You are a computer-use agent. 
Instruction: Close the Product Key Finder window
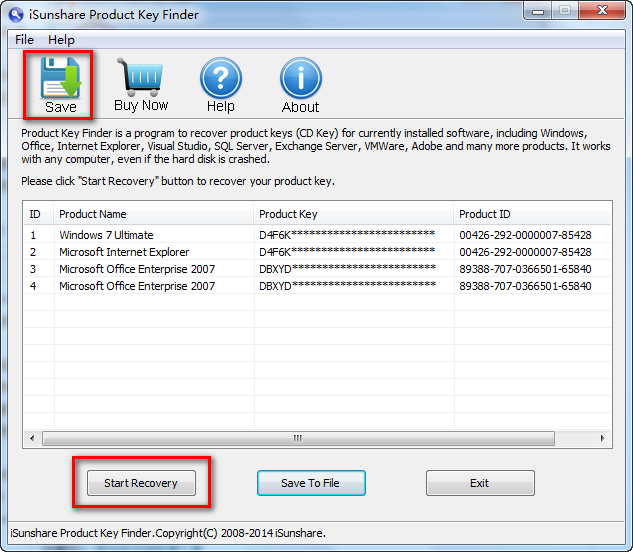click(x=602, y=10)
